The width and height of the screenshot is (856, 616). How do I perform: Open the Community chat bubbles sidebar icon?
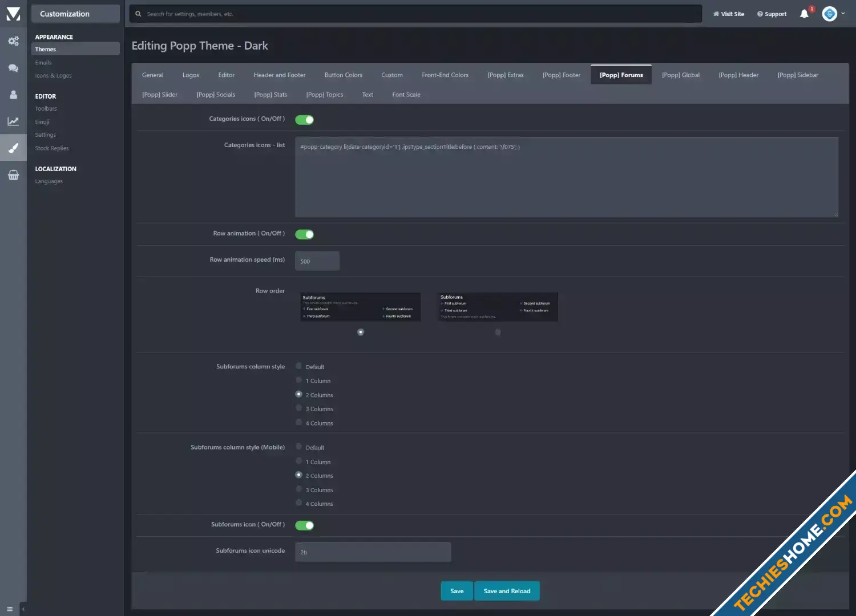(13, 68)
